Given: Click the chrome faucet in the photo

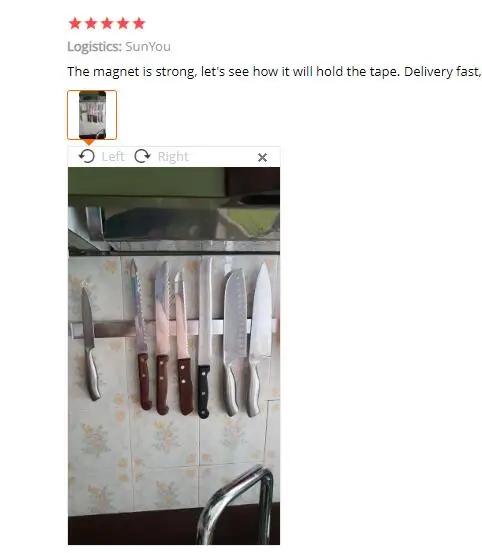Looking at the screenshot, I should point(235,505).
